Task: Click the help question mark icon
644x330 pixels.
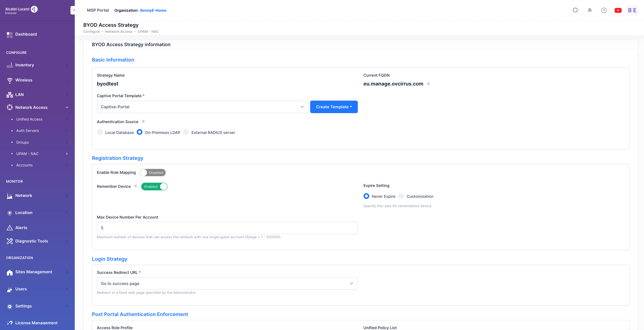Action: (604, 10)
